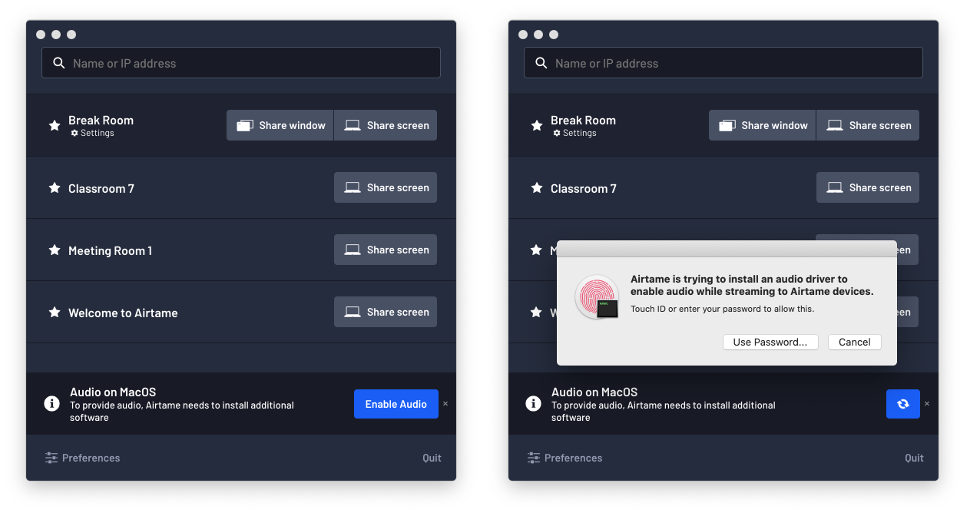Dismiss the audio banner in the left window
Screen dimensions: 980x513
445,403
